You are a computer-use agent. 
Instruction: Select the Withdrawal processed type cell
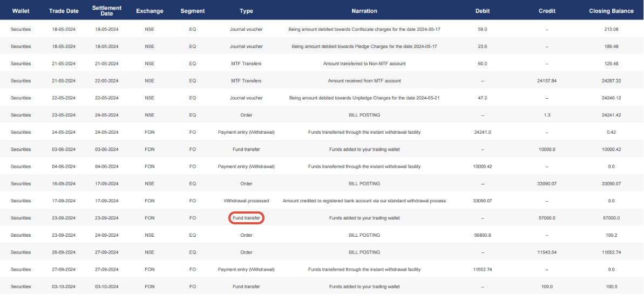246,201
